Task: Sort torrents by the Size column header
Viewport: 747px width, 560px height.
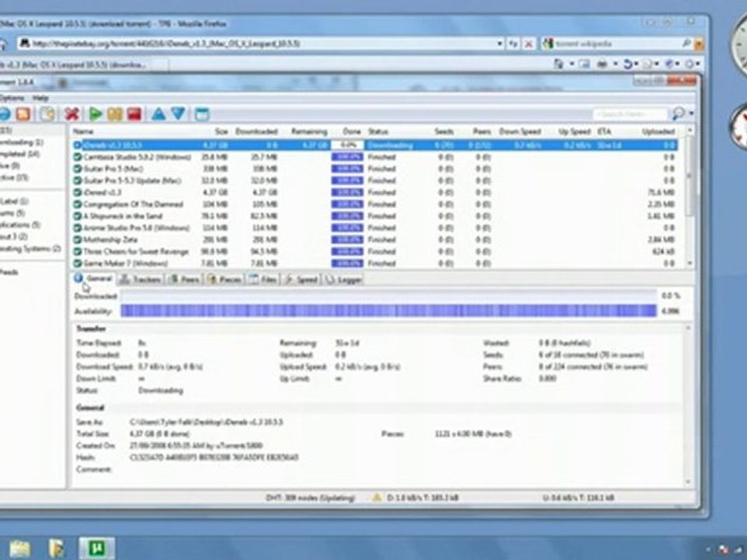Action: pyautogui.click(x=222, y=131)
